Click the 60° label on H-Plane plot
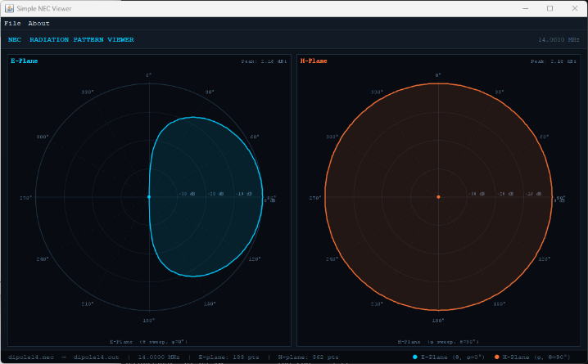The image size is (588, 364). [544, 137]
